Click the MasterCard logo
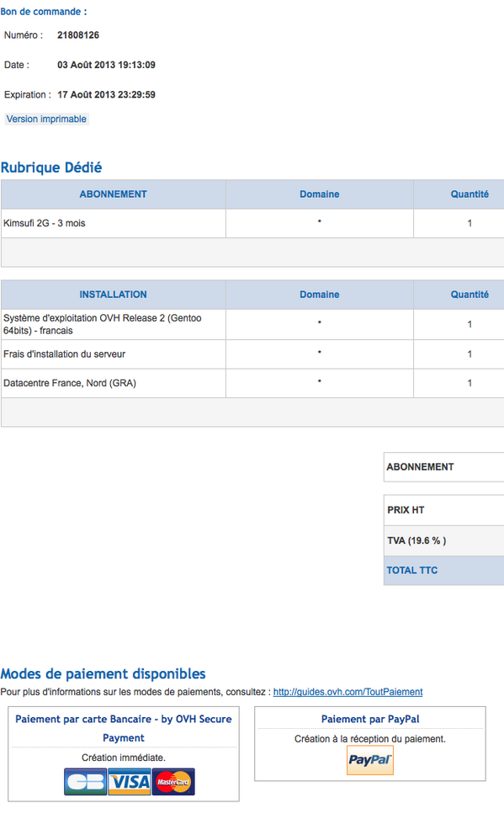Viewport: 504px width, 819px height. (x=173, y=782)
